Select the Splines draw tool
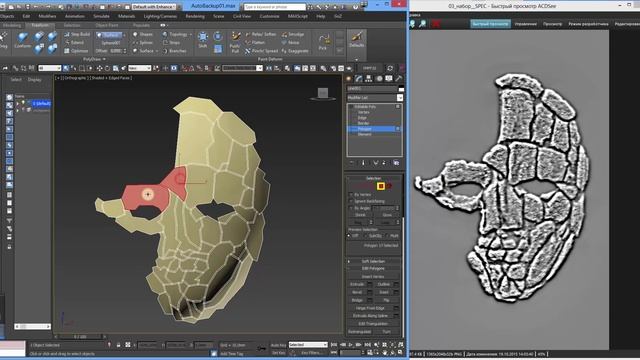Screen dimensions: 640x360 click(x=143, y=42)
